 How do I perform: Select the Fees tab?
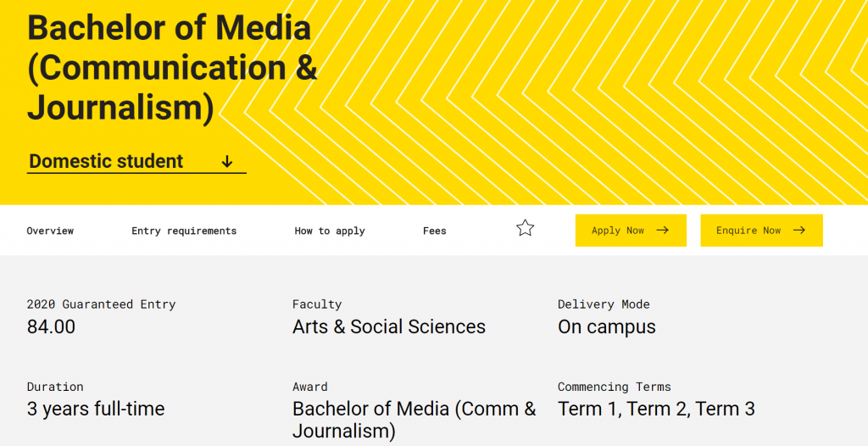(435, 231)
